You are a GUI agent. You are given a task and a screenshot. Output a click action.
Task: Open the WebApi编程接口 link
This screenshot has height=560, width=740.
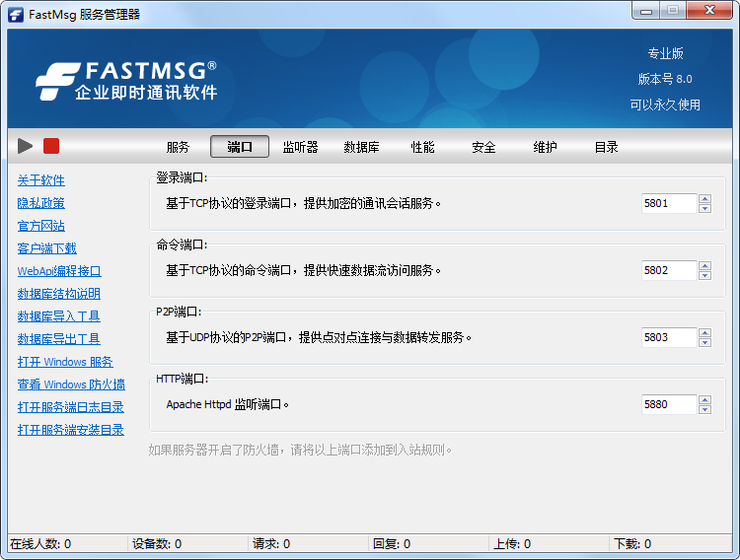pos(59,271)
